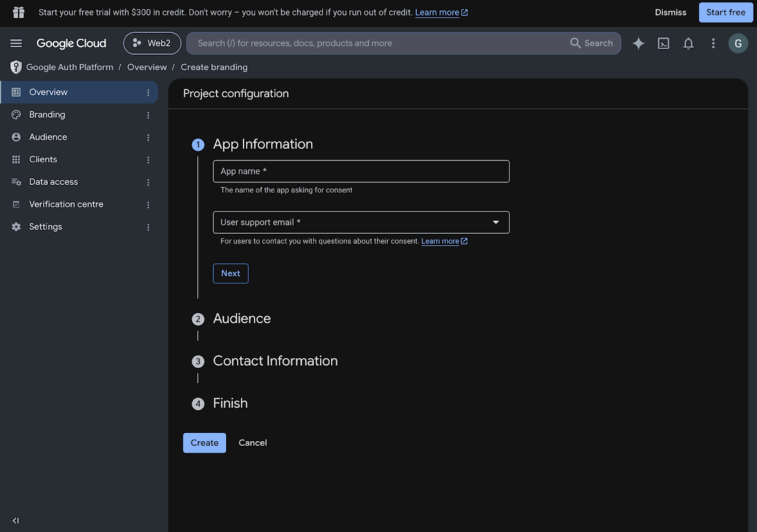The image size is (757, 532).
Task: Click the account avatar G
Action: pyautogui.click(x=738, y=43)
